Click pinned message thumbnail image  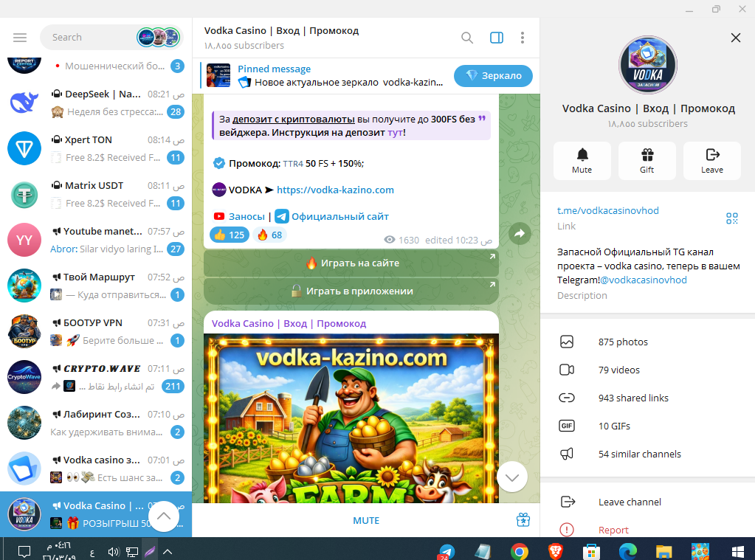[218, 75]
